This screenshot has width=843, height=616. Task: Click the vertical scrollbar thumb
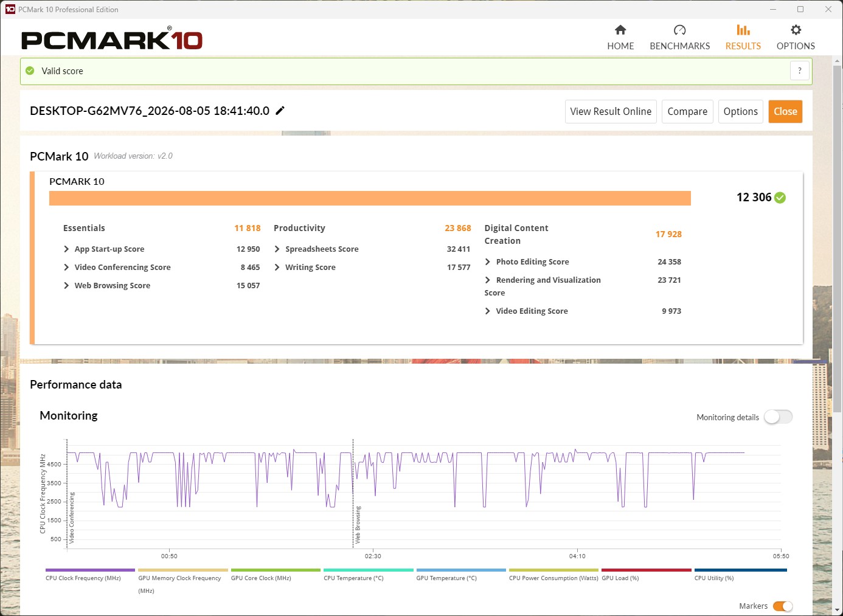pos(838,238)
